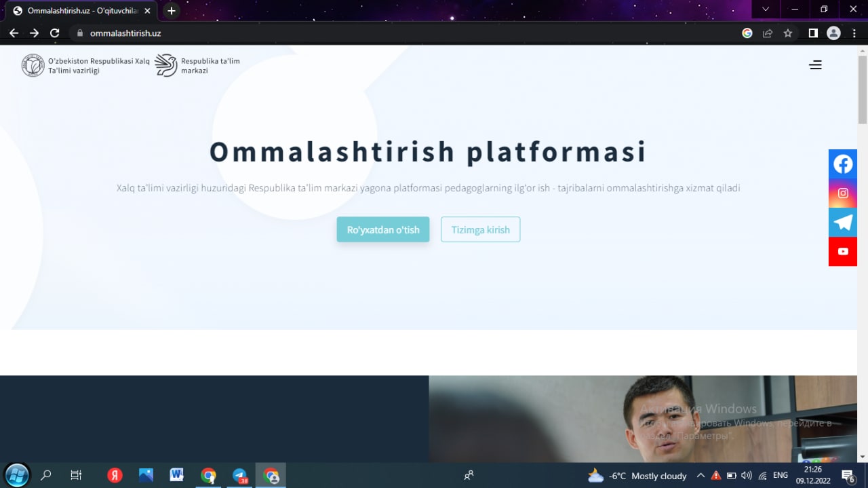
Task: Open a new browser tab
Action: point(170,10)
